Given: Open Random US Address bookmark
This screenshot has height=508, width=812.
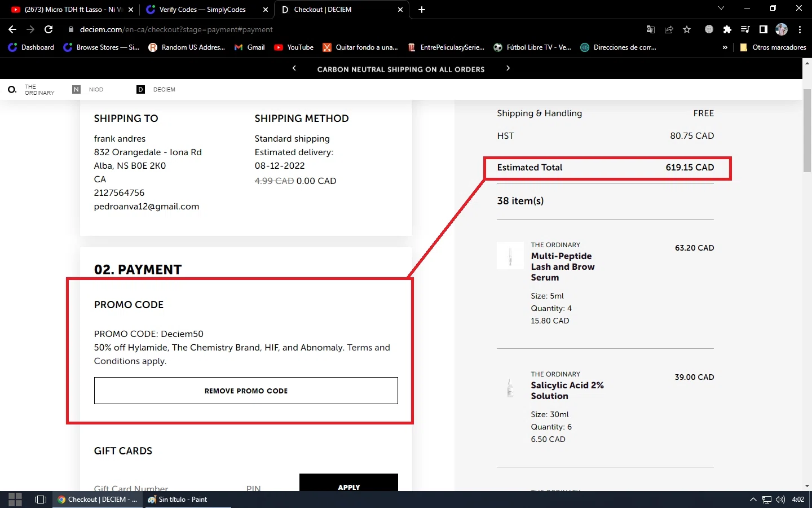Looking at the screenshot, I should pyautogui.click(x=187, y=47).
